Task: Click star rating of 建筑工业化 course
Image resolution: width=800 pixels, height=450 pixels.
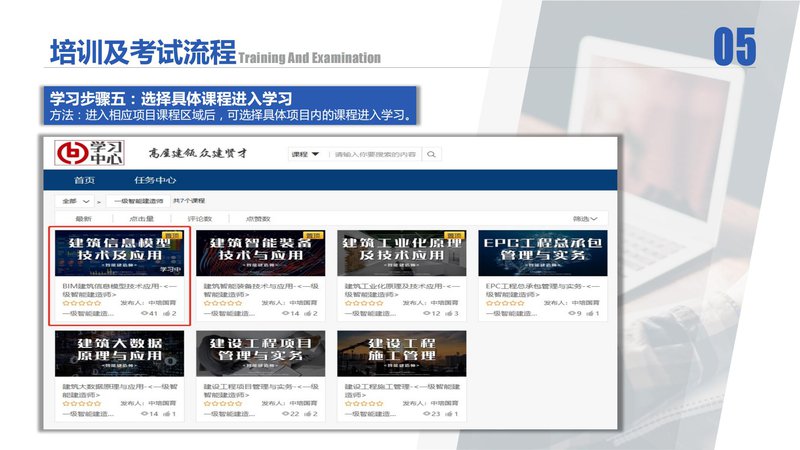Action: tap(364, 303)
